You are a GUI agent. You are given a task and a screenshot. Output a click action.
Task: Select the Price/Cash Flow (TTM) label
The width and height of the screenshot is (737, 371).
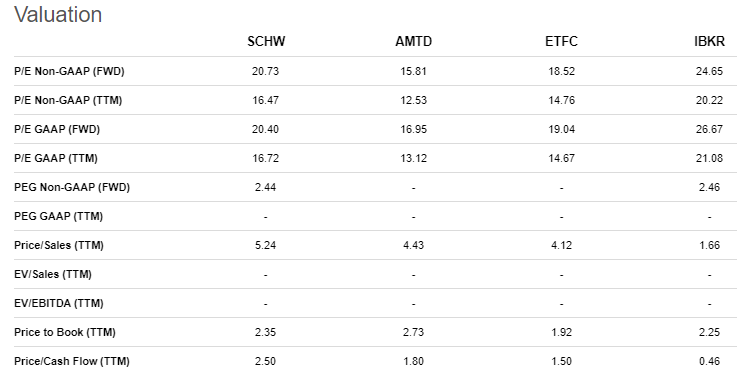point(72,361)
